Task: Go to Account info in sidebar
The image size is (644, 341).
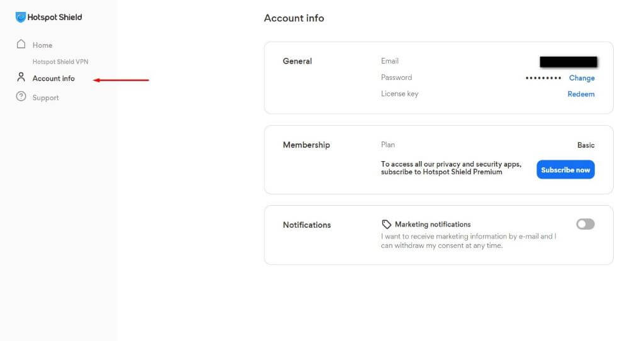Action: (53, 79)
